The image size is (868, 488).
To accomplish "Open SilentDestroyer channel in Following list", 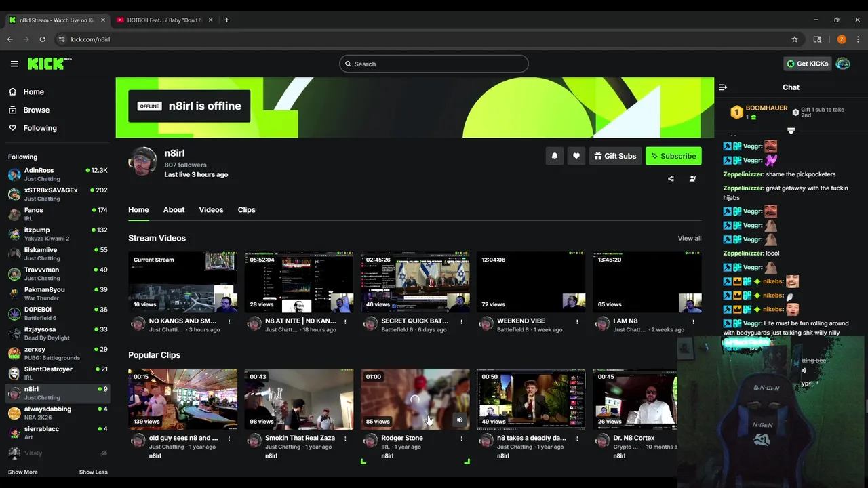I will coord(57,373).
